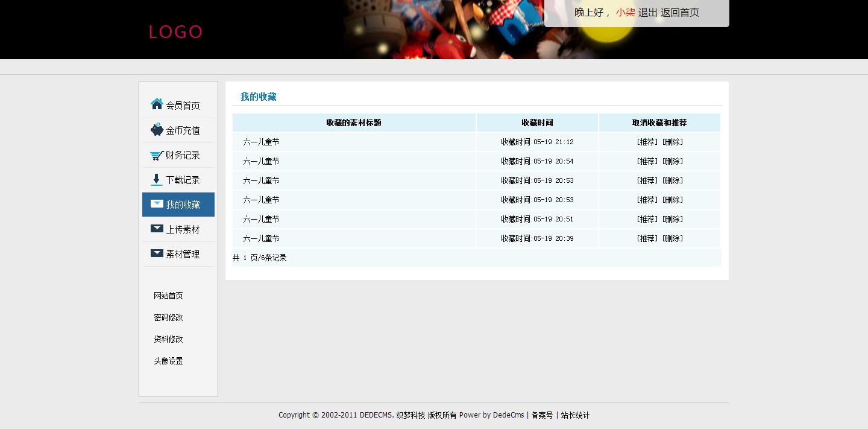Screen dimensions: 868x429
Task: Click the envelope icon beside 我的收藏
Action: (157, 204)
